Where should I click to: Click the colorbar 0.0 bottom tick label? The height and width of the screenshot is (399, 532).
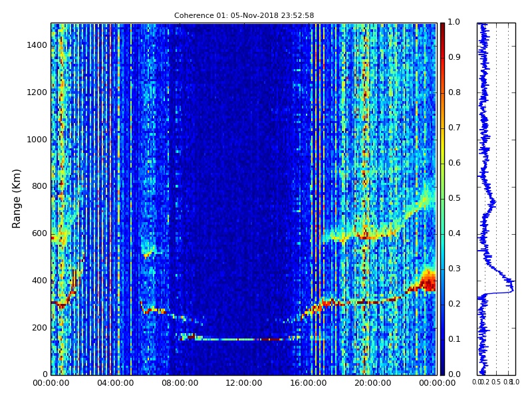(454, 374)
